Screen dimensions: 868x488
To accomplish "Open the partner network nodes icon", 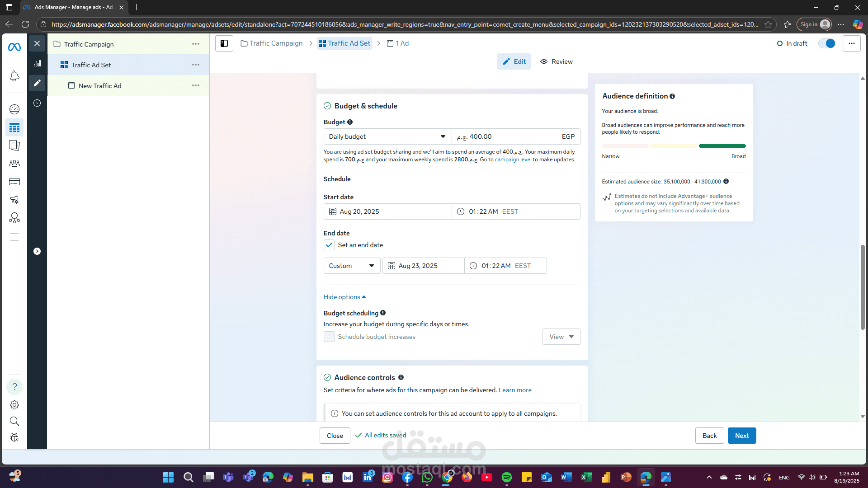I will click(14, 218).
